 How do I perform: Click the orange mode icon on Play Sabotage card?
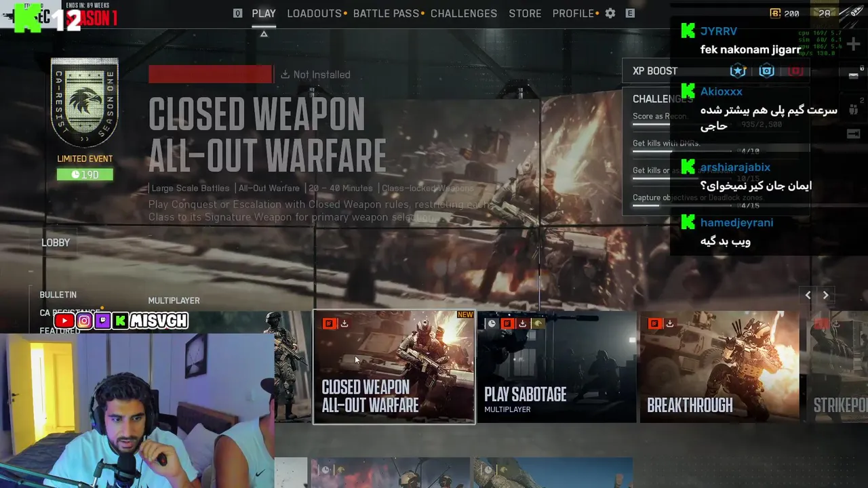507,323
